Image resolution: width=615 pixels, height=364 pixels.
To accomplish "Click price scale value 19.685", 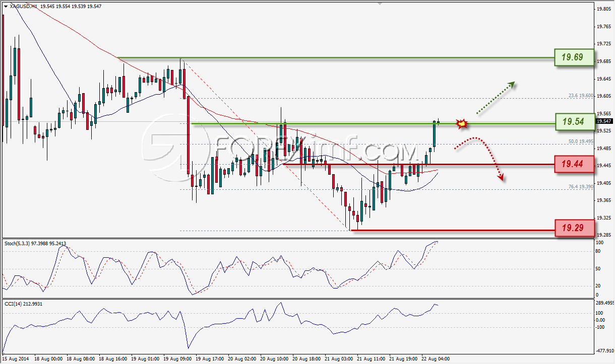I will tap(603, 61).
